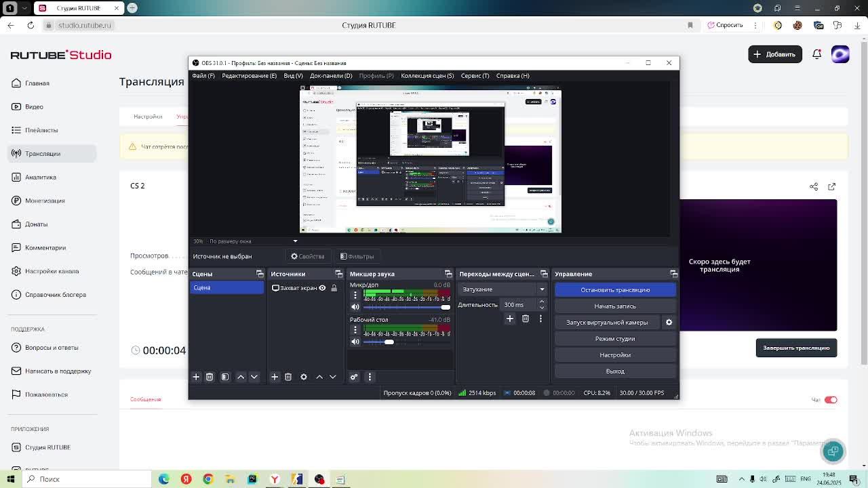The image size is (868, 488).
Task: Open Редактирование menu in OBS
Action: (249, 76)
